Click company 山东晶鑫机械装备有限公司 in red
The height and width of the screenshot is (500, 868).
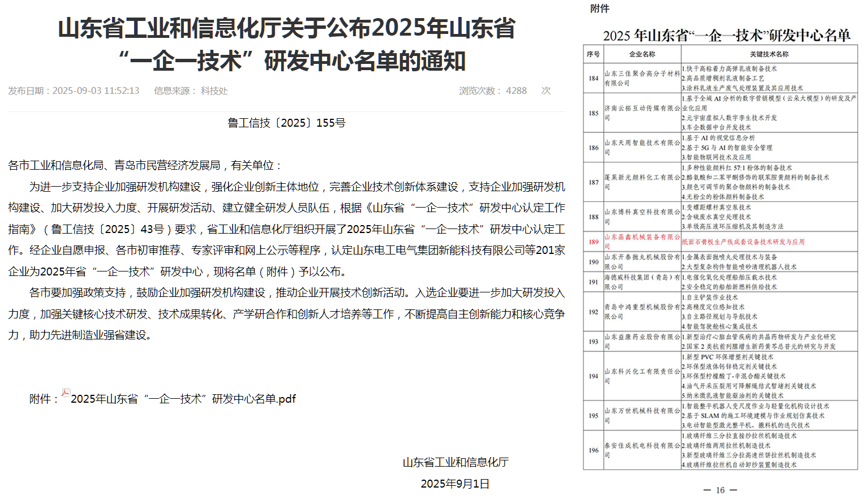click(x=642, y=242)
